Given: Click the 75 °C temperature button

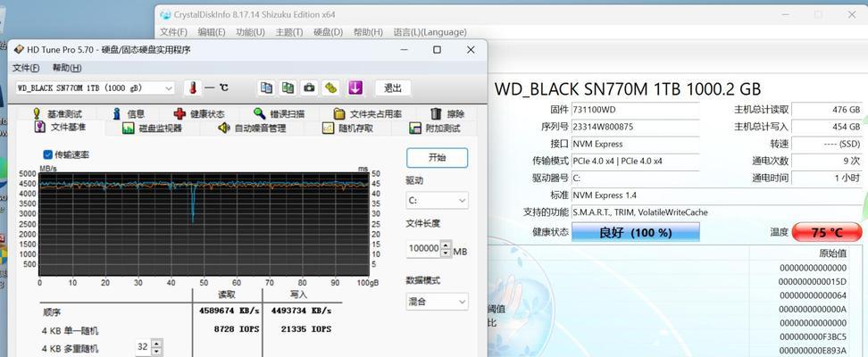Looking at the screenshot, I should (827, 232).
